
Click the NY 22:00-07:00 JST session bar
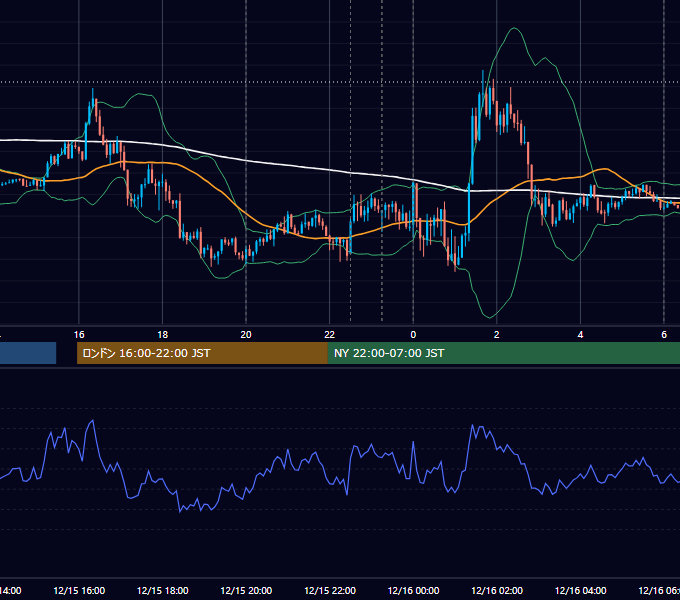(x=503, y=353)
